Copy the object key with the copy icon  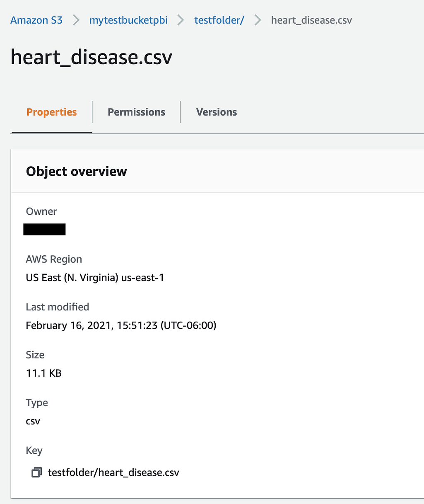(36, 472)
